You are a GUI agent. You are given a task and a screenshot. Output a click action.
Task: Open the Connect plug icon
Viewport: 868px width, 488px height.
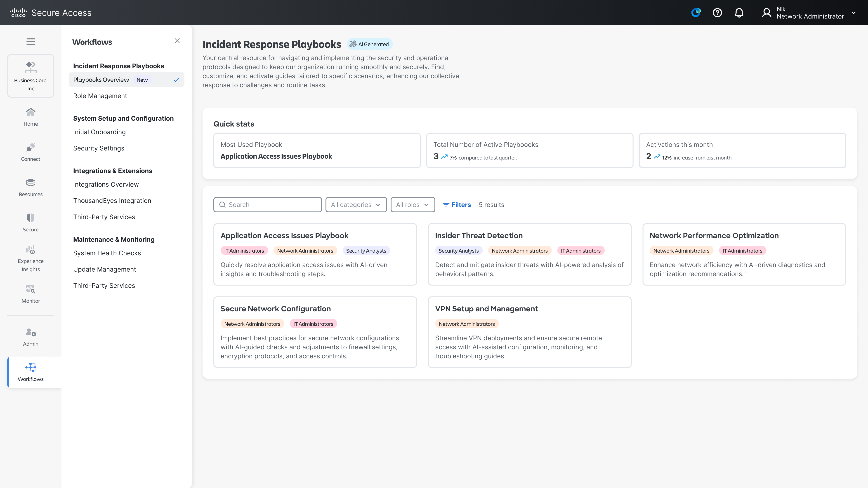tap(31, 152)
